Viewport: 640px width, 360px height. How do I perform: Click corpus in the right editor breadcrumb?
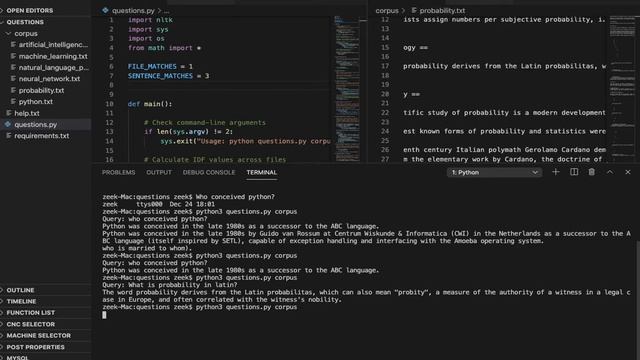coord(387,11)
